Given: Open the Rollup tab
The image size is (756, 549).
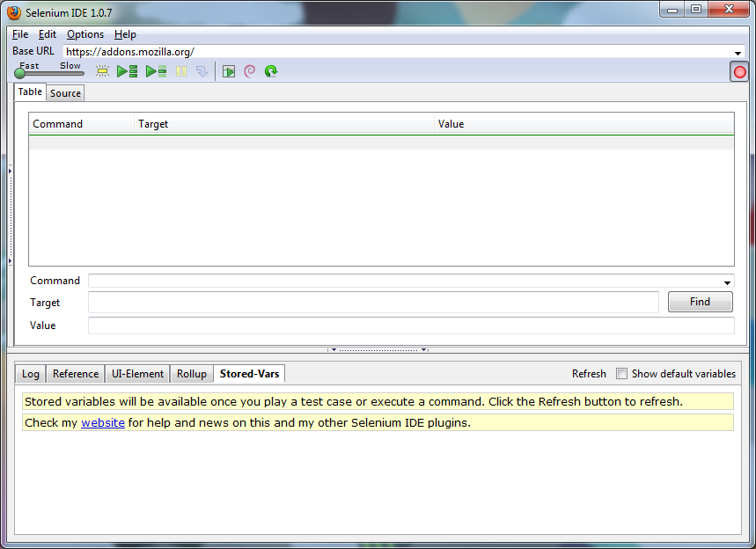Looking at the screenshot, I should tap(191, 374).
